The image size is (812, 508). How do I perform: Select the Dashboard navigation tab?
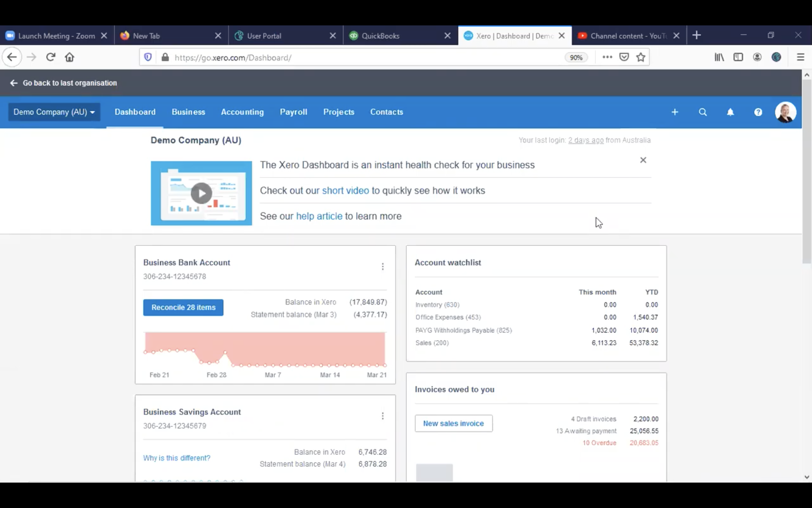tap(135, 112)
